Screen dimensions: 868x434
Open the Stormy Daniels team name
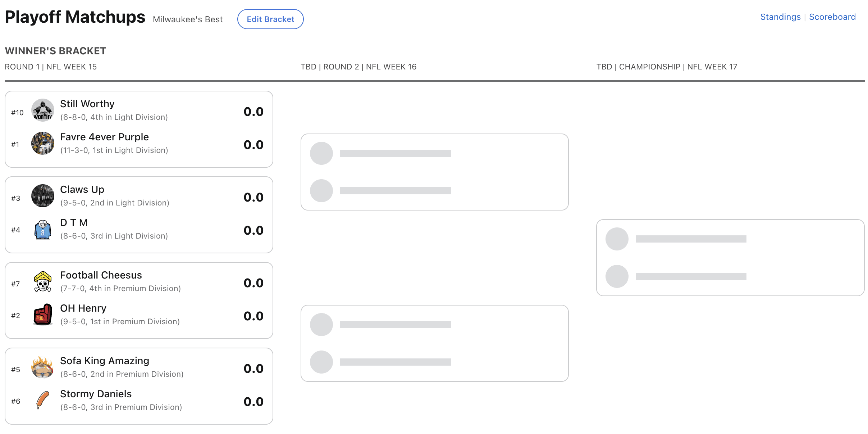tap(96, 394)
